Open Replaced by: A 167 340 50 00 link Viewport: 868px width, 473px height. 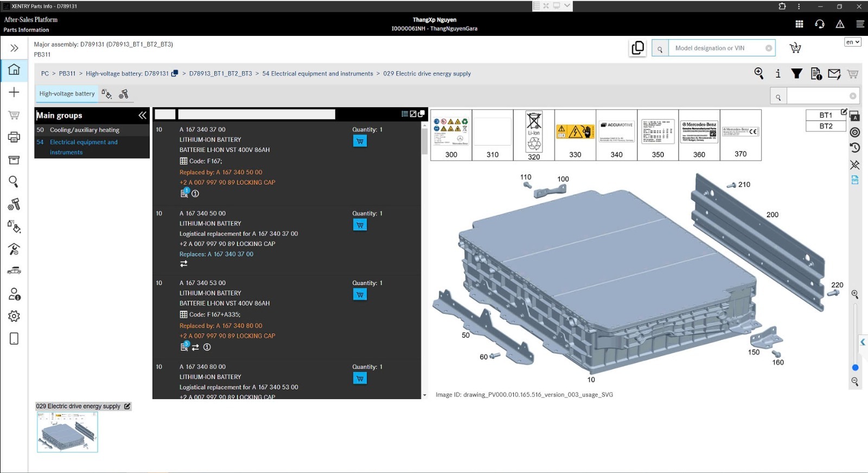(221, 172)
